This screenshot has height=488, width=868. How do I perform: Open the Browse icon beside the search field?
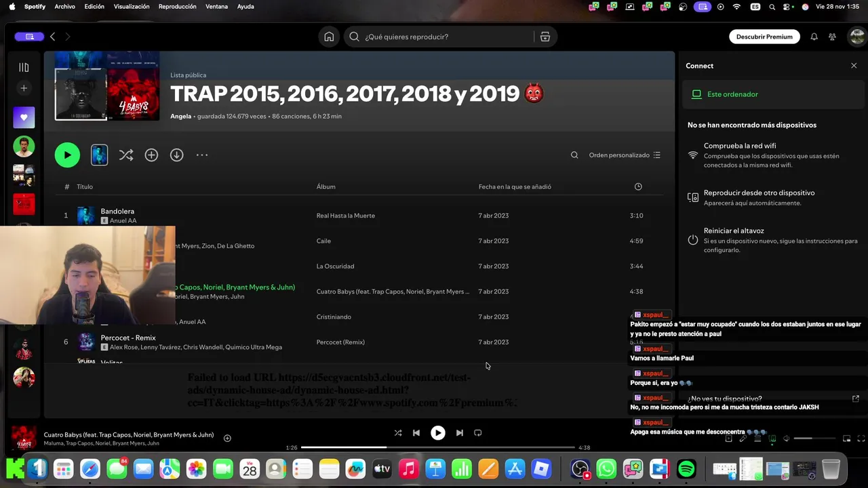(x=545, y=37)
